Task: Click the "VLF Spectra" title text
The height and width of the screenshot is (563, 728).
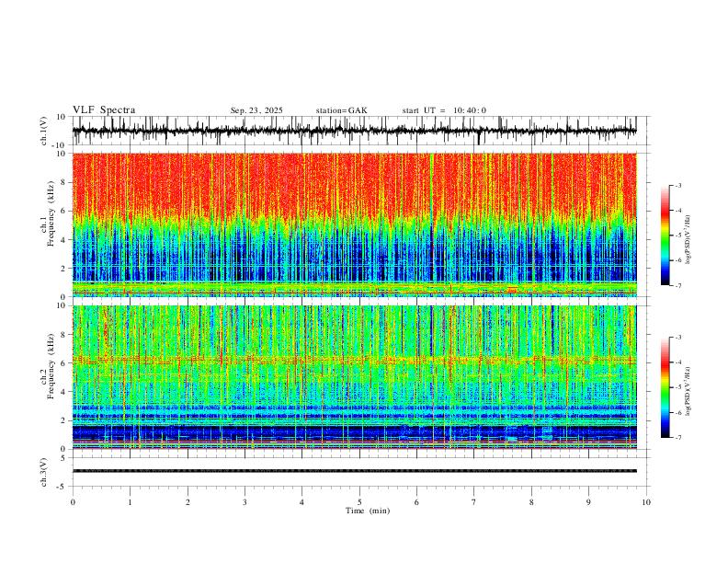Action: pyautogui.click(x=104, y=110)
